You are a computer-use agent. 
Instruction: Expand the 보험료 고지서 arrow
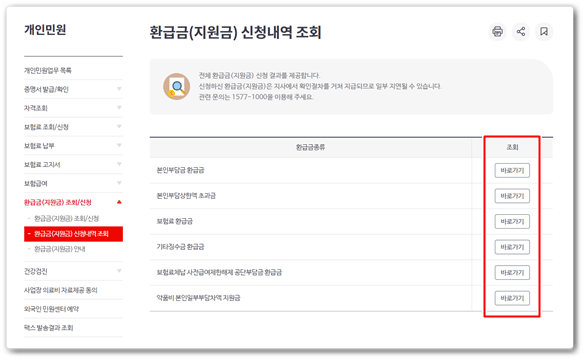pyautogui.click(x=119, y=164)
